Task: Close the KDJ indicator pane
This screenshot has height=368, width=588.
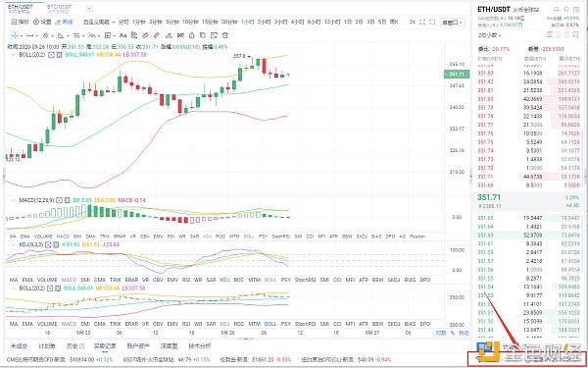Action: 56,244
